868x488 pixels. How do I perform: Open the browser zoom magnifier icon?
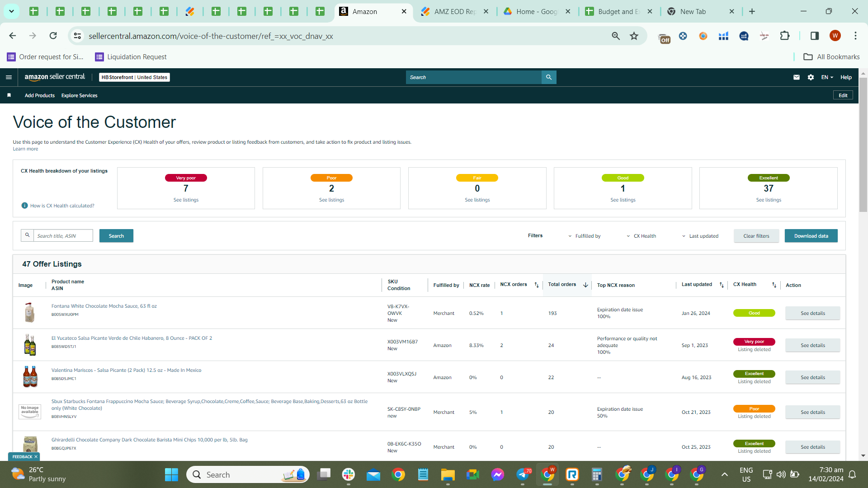[616, 36]
